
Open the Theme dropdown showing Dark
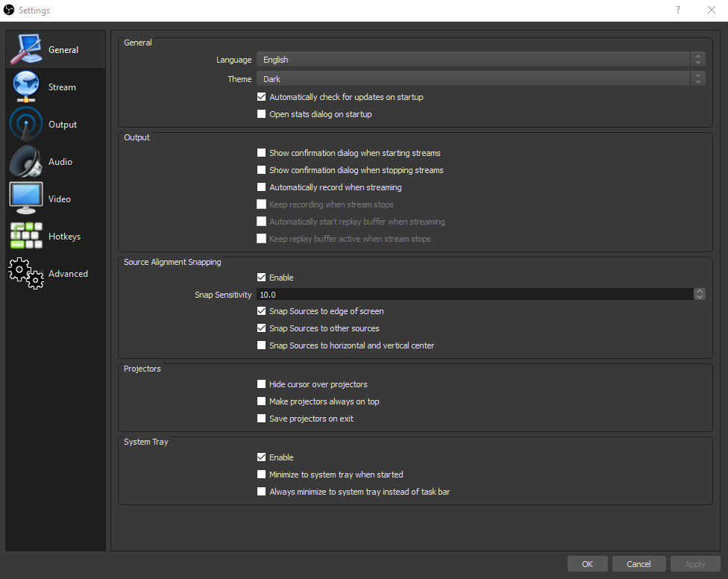[481, 79]
